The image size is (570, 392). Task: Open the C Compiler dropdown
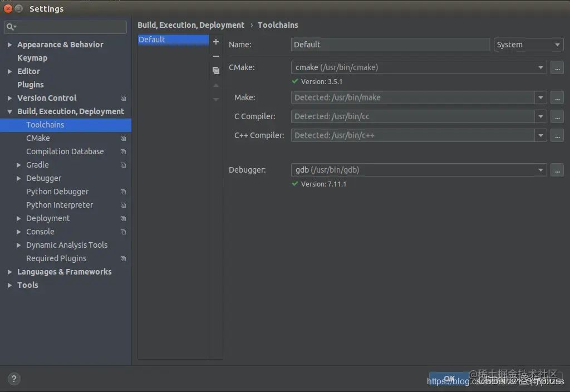(540, 117)
